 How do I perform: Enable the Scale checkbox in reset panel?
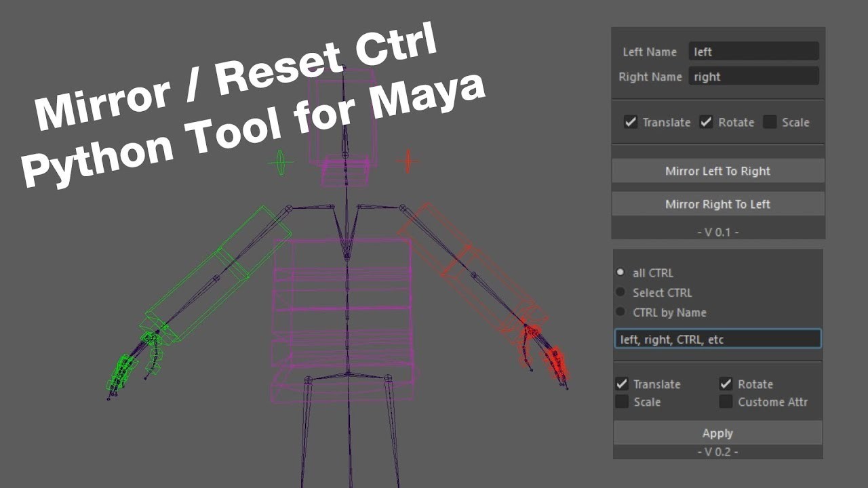point(622,402)
